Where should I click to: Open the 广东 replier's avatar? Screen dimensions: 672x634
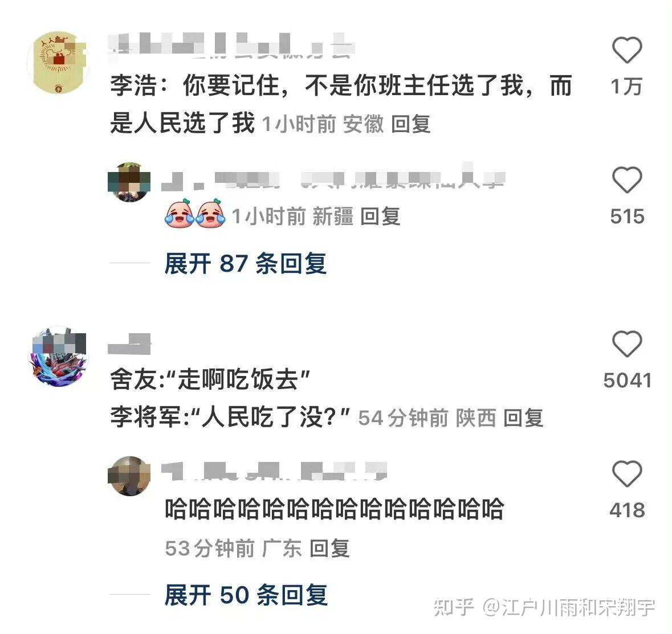click(x=129, y=476)
